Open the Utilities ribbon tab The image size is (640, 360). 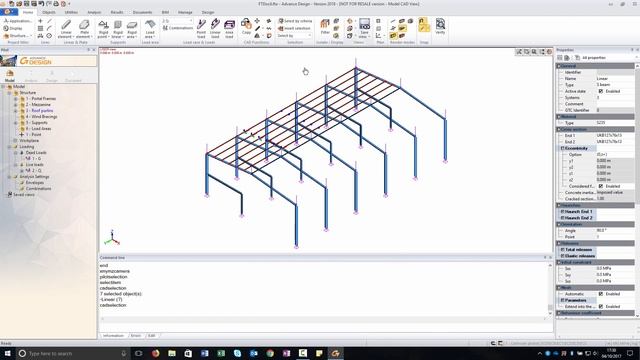point(71,12)
